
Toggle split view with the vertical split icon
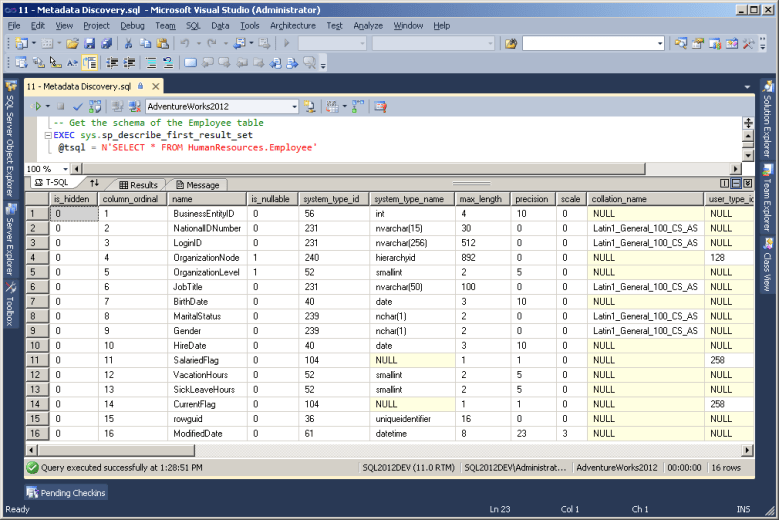click(725, 184)
